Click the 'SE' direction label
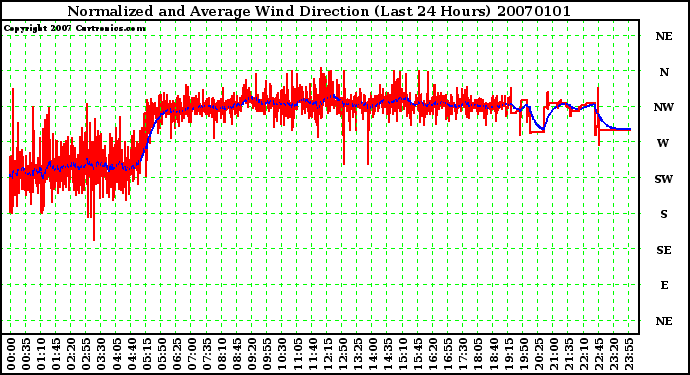The height and width of the screenshot is (375, 690). click(x=664, y=250)
